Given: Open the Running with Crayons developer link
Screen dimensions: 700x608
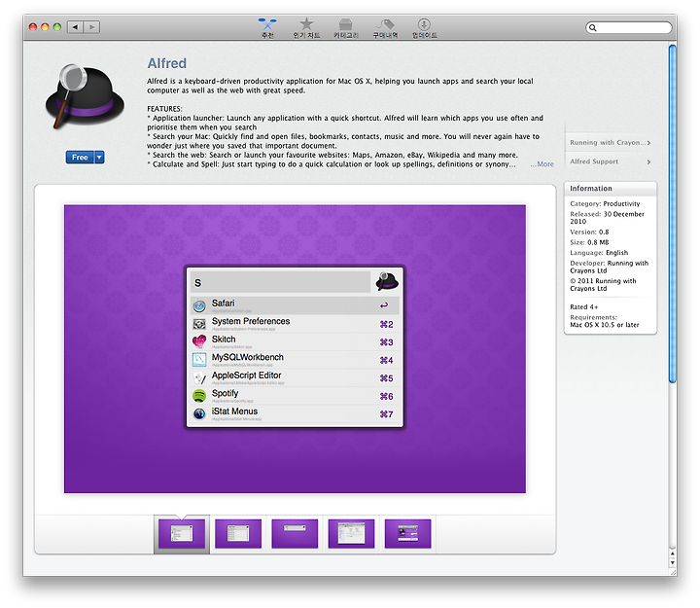Looking at the screenshot, I should pos(610,142).
